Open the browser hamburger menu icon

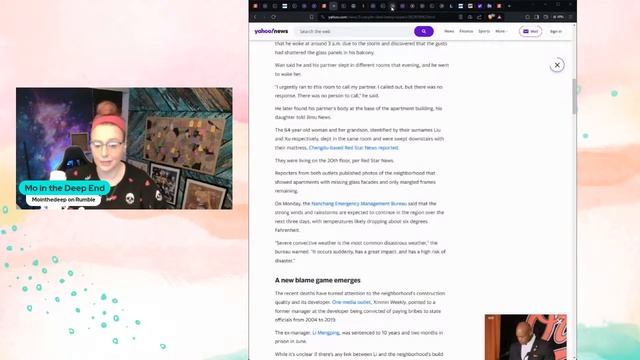pos(570,17)
